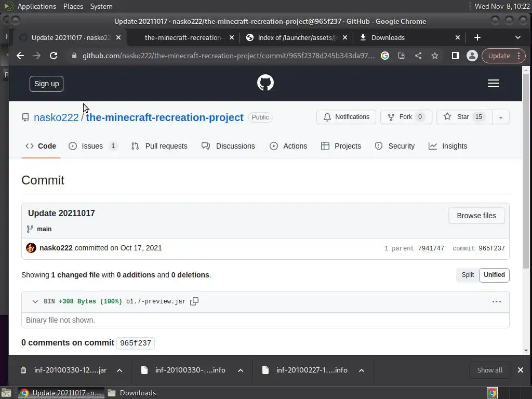Screen dimensions: 532x399
Task: Open parent commit 7941747
Action: 431,248
